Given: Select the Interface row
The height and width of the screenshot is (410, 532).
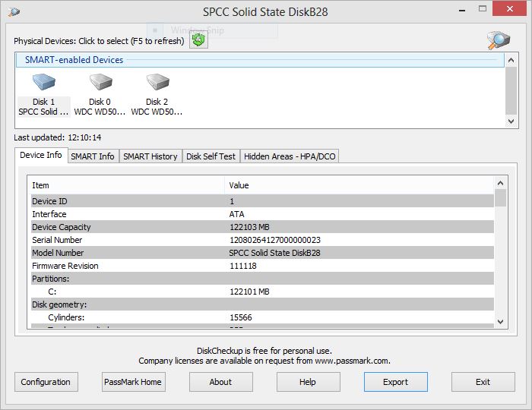Looking at the screenshot, I should 262,214.
